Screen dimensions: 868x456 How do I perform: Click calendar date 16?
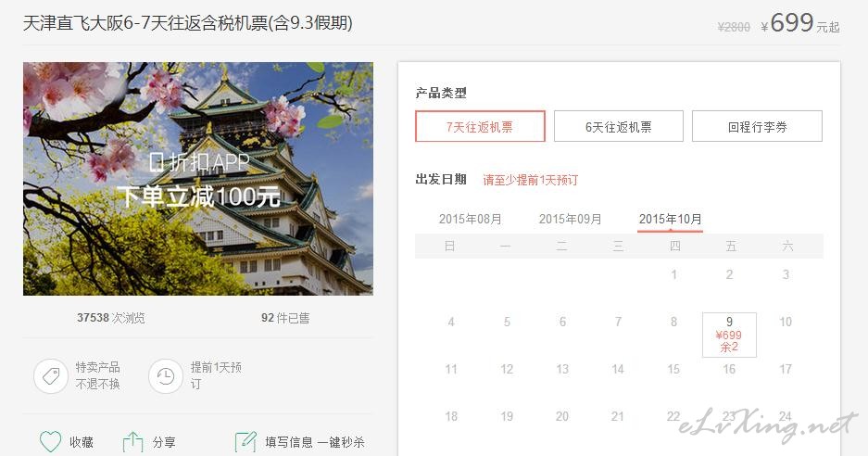click(x=729, y=369)
